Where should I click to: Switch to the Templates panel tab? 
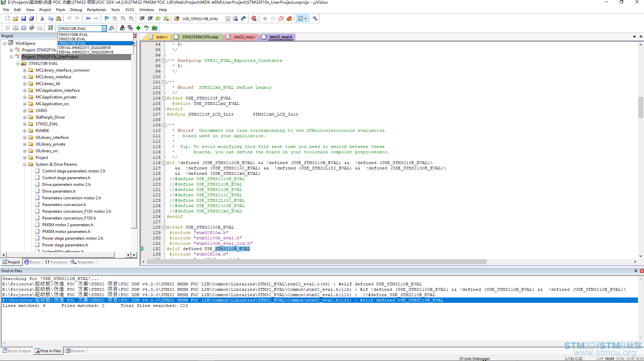83,262
